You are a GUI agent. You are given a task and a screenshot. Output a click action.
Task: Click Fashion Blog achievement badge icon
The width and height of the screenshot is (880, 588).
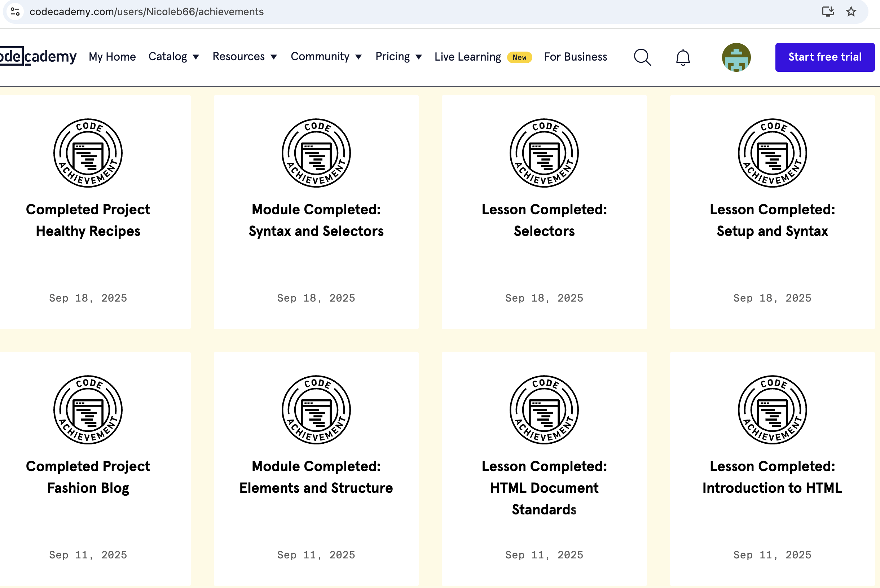[88, 409]
